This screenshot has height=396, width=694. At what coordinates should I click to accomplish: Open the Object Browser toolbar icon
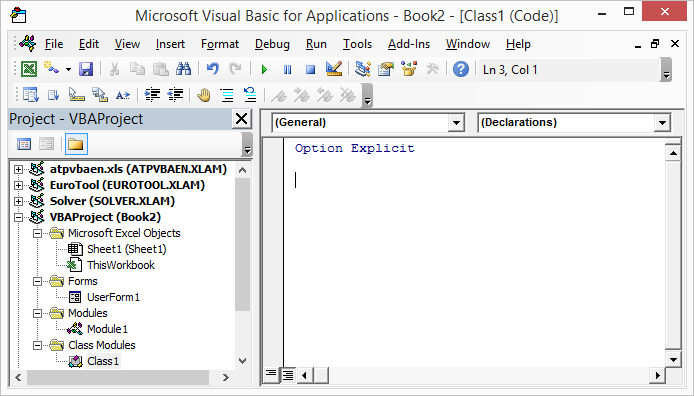click(x=409, y=69)
